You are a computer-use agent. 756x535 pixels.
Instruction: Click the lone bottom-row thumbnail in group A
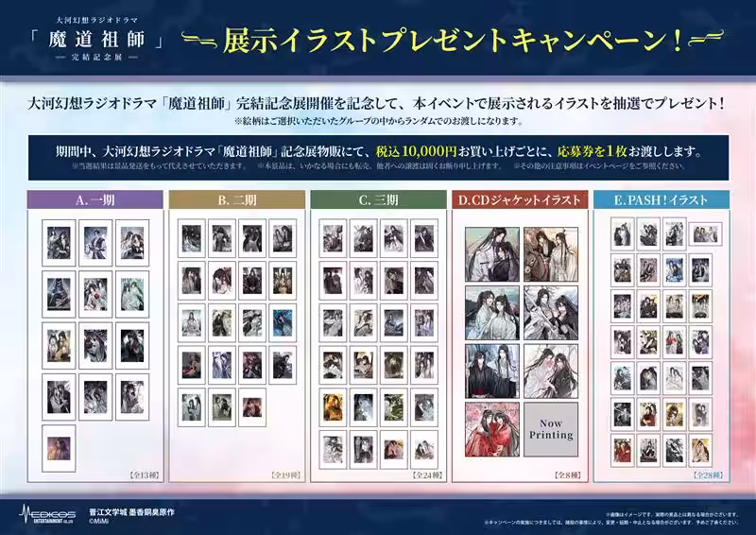[58, 448]
